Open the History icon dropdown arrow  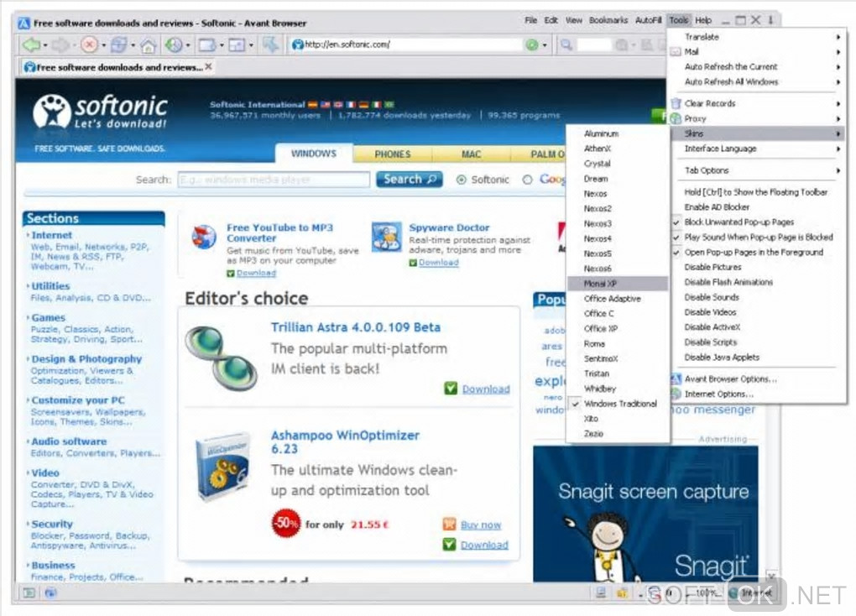188,45
